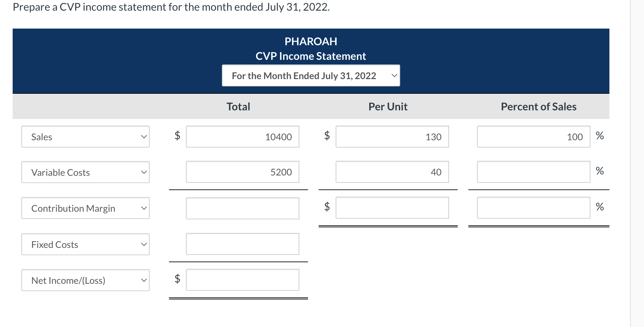
Task: Click the empty Contribution Margin Per Unit field
Action: (392, 208)
